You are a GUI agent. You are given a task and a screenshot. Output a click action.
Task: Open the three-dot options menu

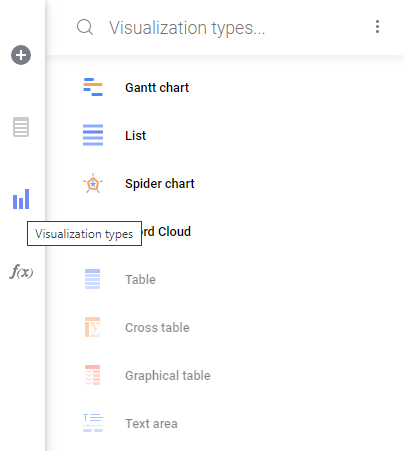(x=377, y=27)
